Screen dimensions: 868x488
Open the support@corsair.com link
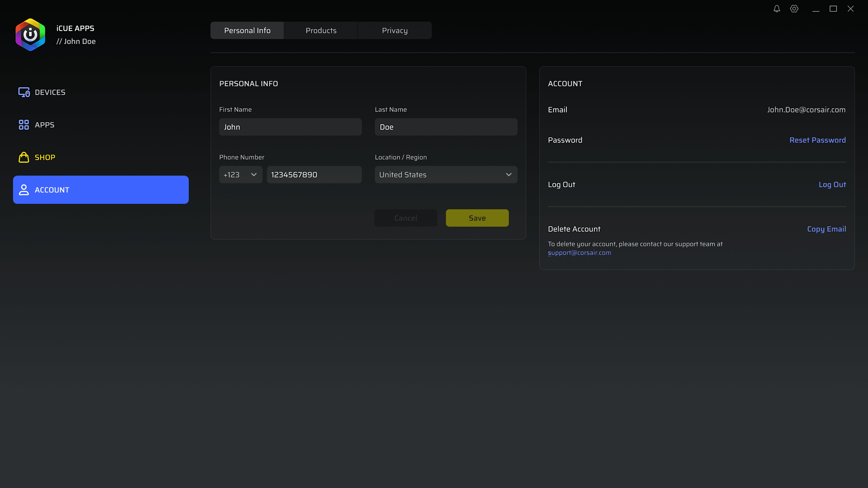[x=579, y=253]
